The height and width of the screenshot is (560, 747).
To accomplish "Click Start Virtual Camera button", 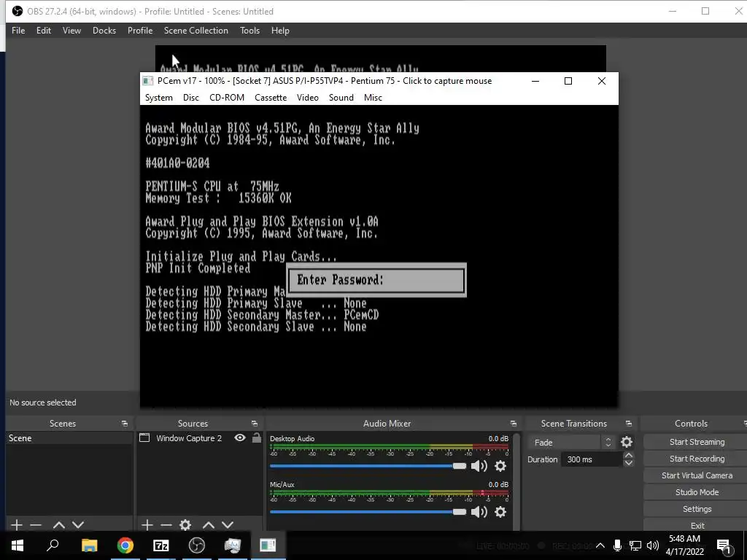I will click(697, 475).
